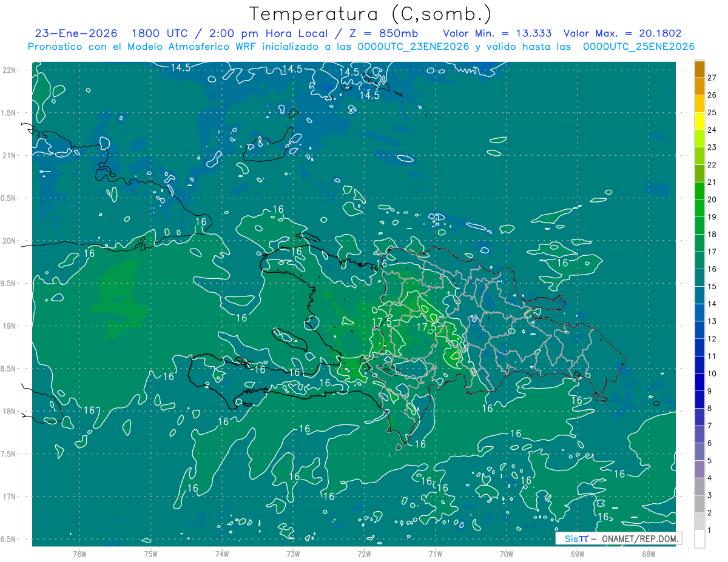Click the '19N' latitude axis label
Image resolution: width=728 pixels, height=562 pixels.
pyautogui.click(x=9, y=326)
